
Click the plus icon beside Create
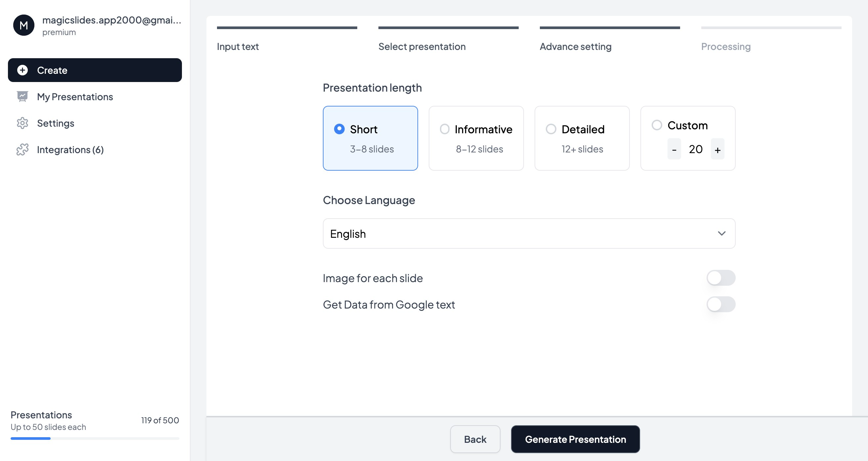(22, 70)
